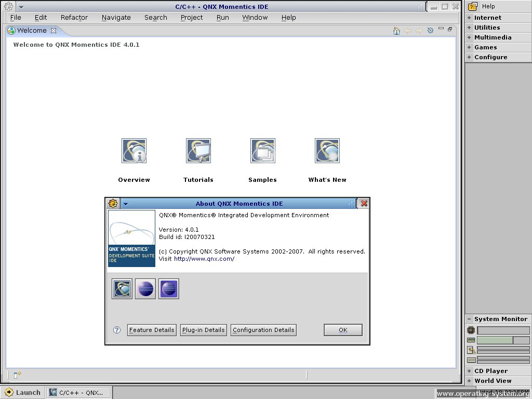
Task: Click the Feature Details button
Action: tap(152, 330)
